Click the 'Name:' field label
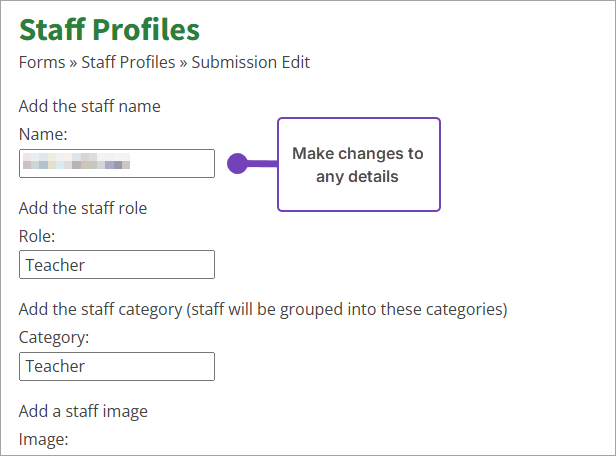 43,134
